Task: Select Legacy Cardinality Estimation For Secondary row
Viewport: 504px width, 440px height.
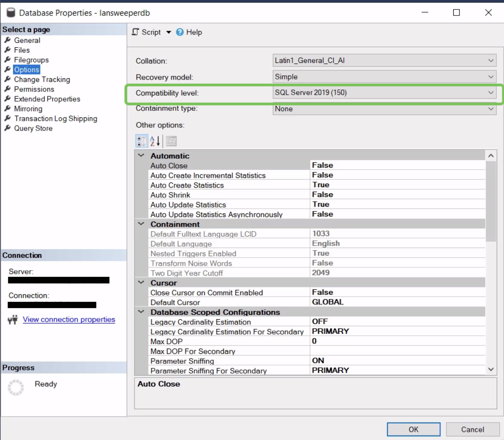Action: 317,331
